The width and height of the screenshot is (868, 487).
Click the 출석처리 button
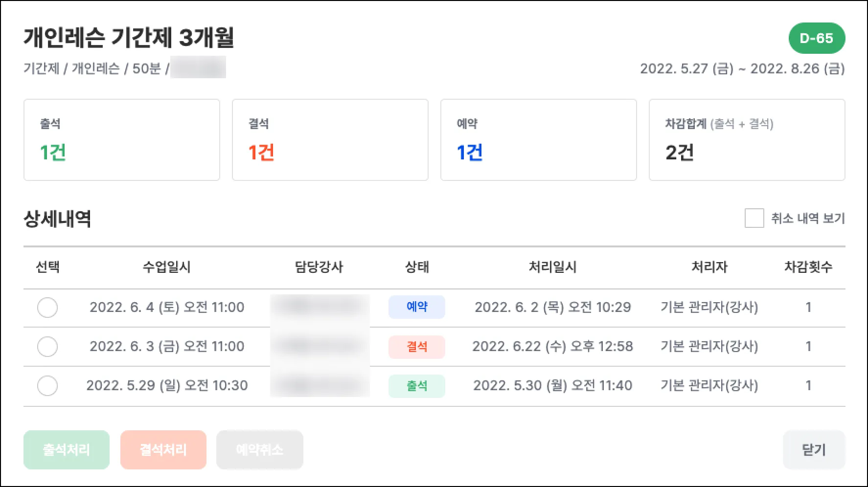tap(67, 450)
